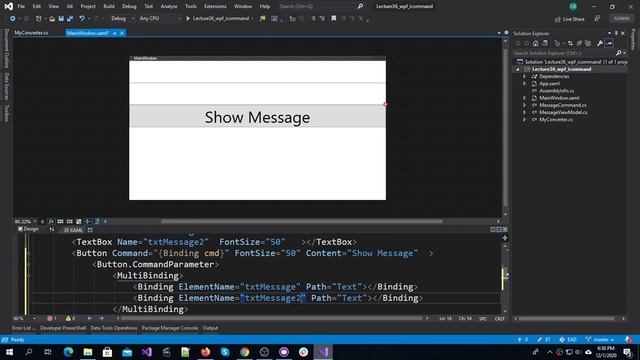Open Microsoft Store from the taskbar
The height and width of the screenshot is (360, 640).
coord(107,352)
